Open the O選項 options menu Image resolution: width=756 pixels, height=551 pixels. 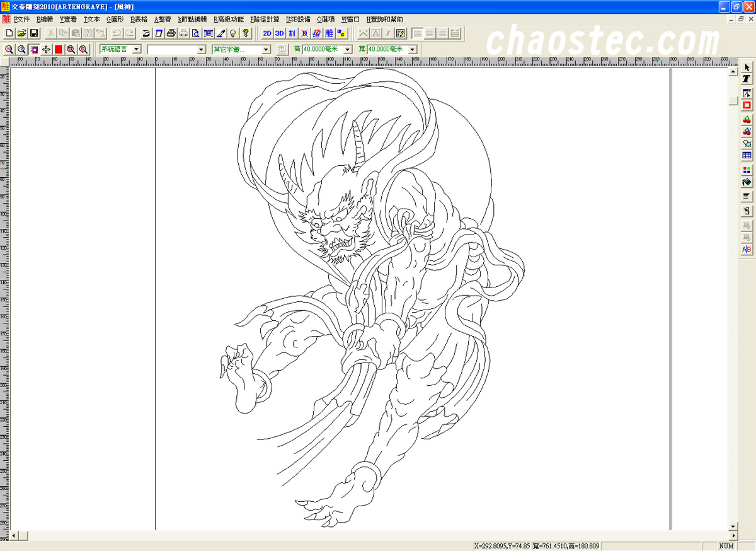326,20
